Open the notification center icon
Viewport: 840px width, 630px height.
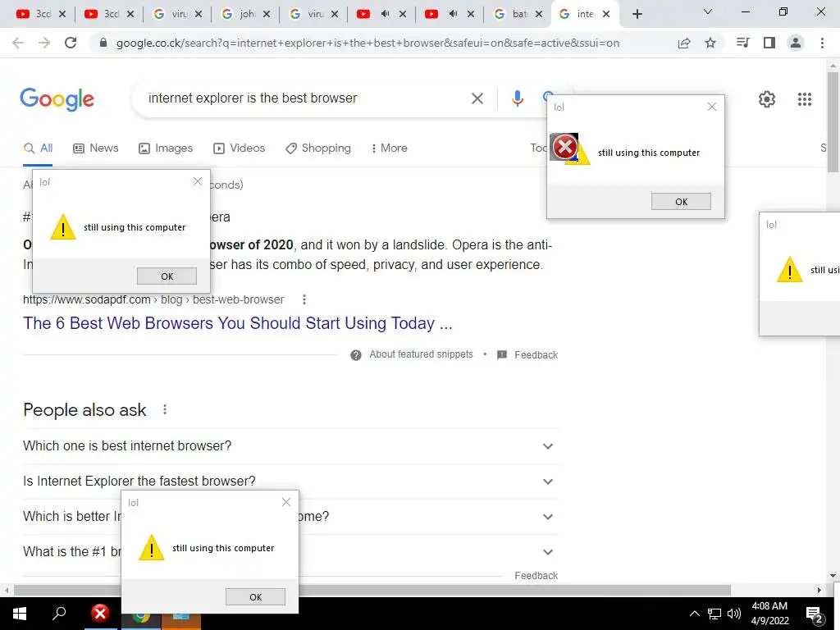815,614
